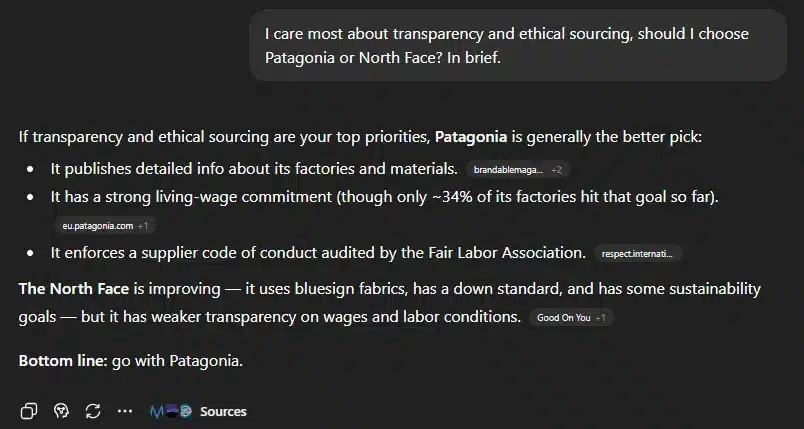Open the Sources list
This screenshot has width=804, height=429.
click(223, 411)
